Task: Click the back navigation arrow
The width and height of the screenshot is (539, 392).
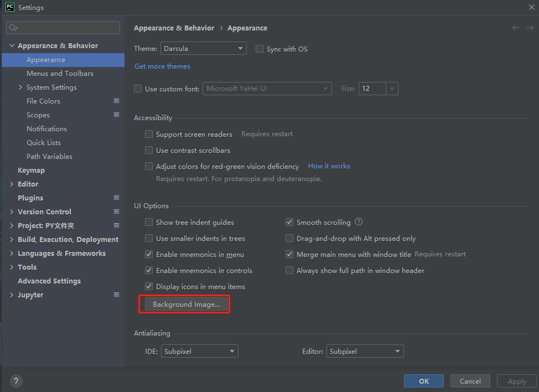Action: [516, 28]
